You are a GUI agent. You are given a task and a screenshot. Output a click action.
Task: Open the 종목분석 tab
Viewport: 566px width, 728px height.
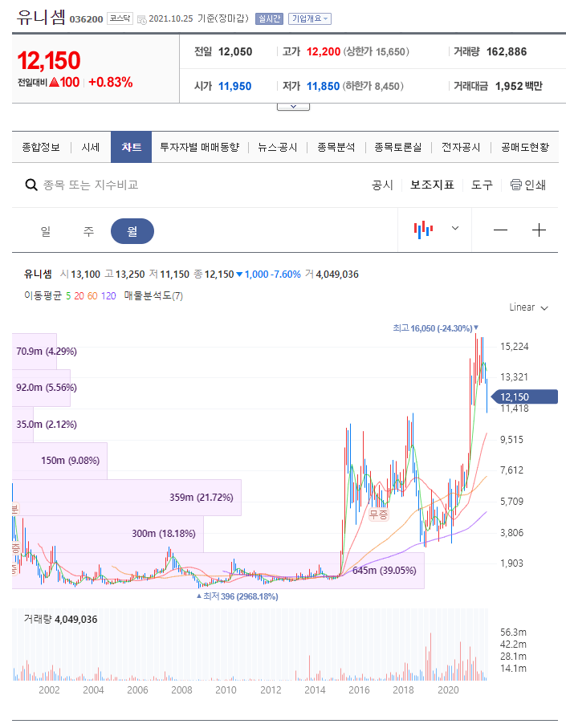point(336,147)
